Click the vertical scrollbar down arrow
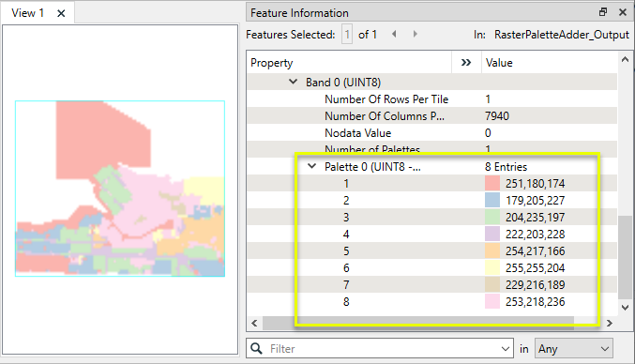635x364 pixels. (x=625, y=308)
